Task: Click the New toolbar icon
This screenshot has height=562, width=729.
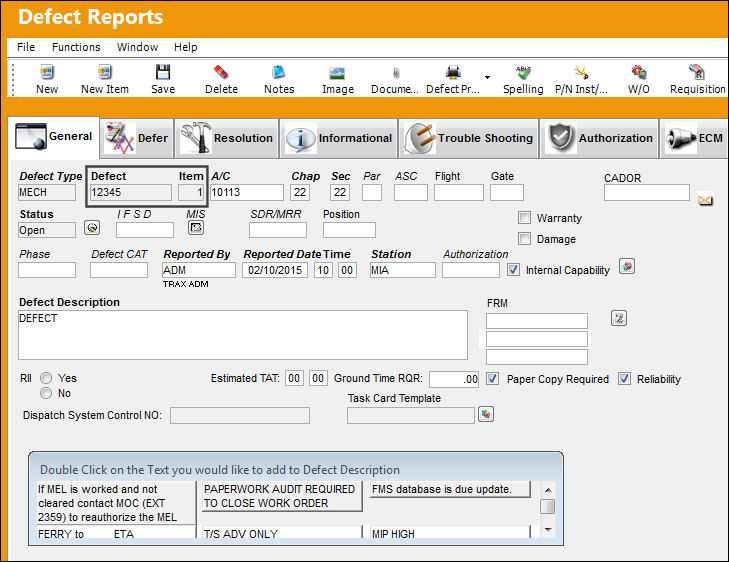Action: point(47,73)
